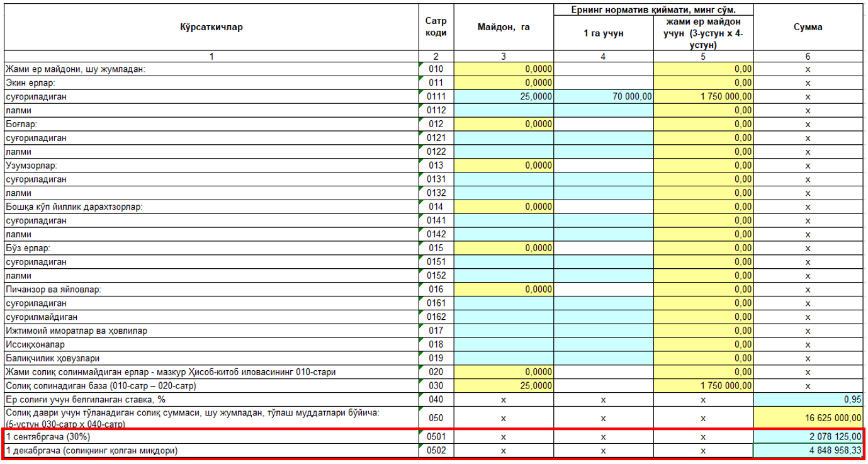Click the area cell showing 25,0000 in row 0111
868x464 pixels.
pyautogui.click(x=504, y=96)
